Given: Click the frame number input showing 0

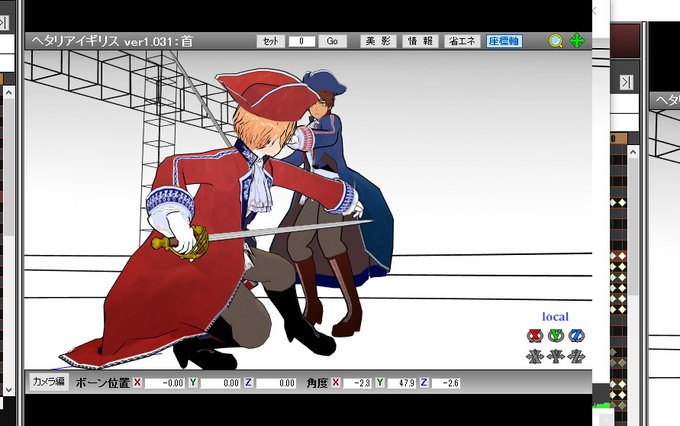Looking at the screenshot, I should [301, 41].
